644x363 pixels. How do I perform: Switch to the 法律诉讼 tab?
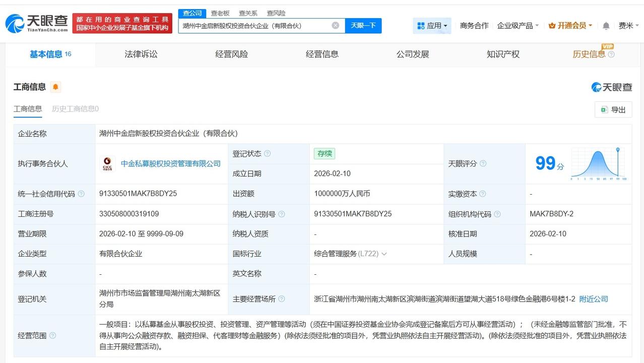140,54
